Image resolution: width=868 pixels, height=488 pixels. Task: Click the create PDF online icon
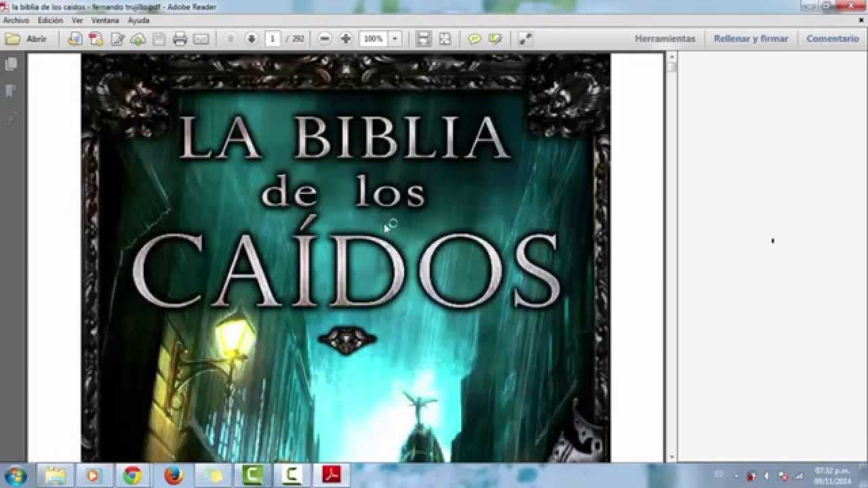75,39
